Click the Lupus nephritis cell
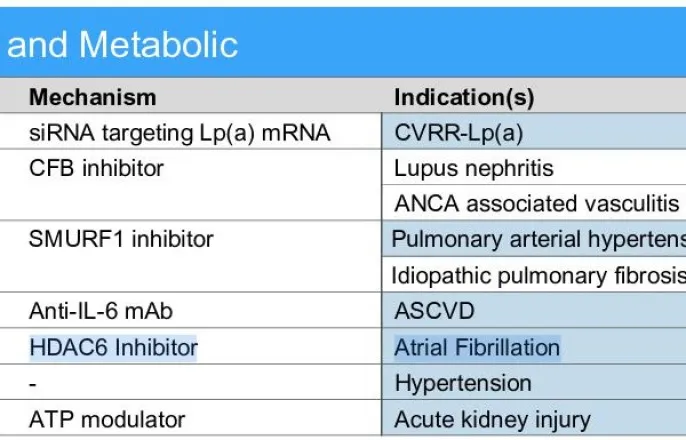Screen dimensions: 686x440 coord(474,168)
